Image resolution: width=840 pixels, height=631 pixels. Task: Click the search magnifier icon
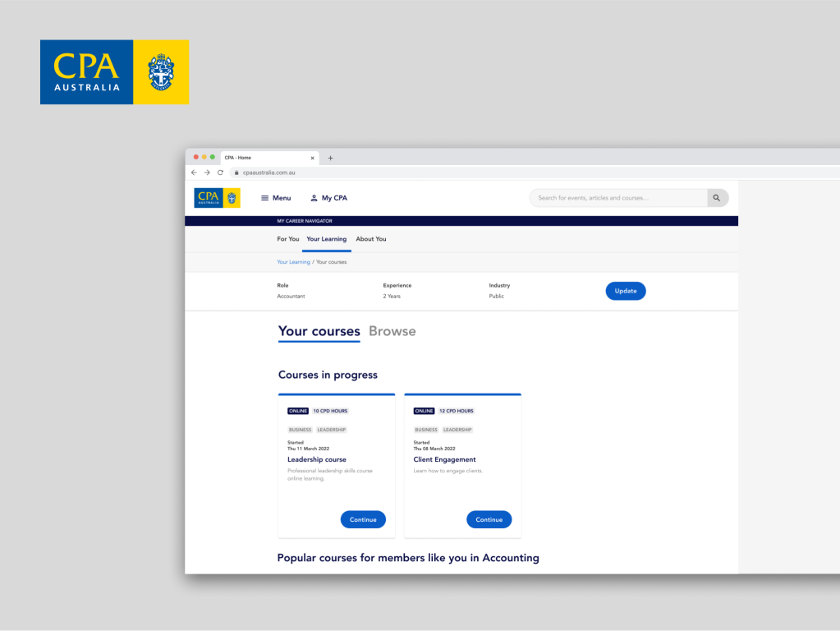coord(717,198)
